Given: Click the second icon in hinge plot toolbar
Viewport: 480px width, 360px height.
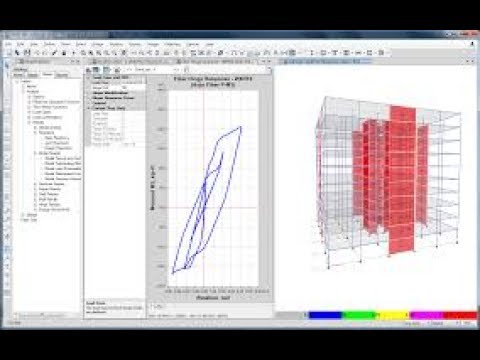Looking at the screenshot, I should (x=96, y=70).
